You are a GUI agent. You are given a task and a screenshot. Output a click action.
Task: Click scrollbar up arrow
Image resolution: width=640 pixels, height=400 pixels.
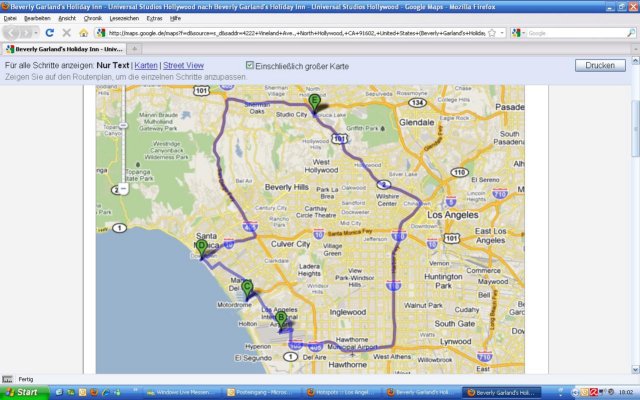click(636, 60)
